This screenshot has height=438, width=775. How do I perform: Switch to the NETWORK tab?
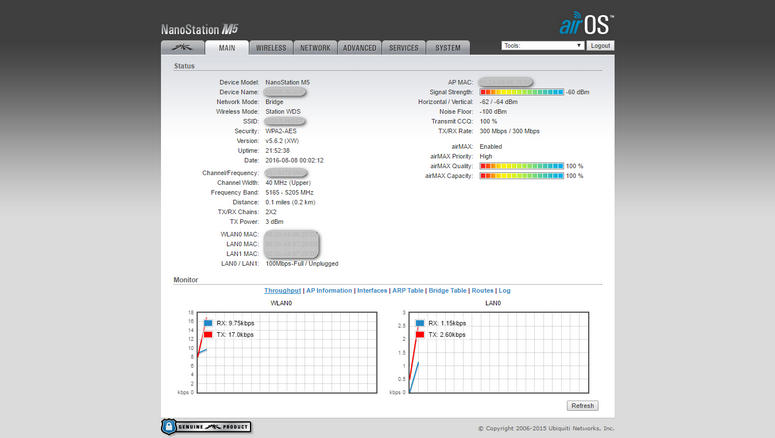coord(315,48)
